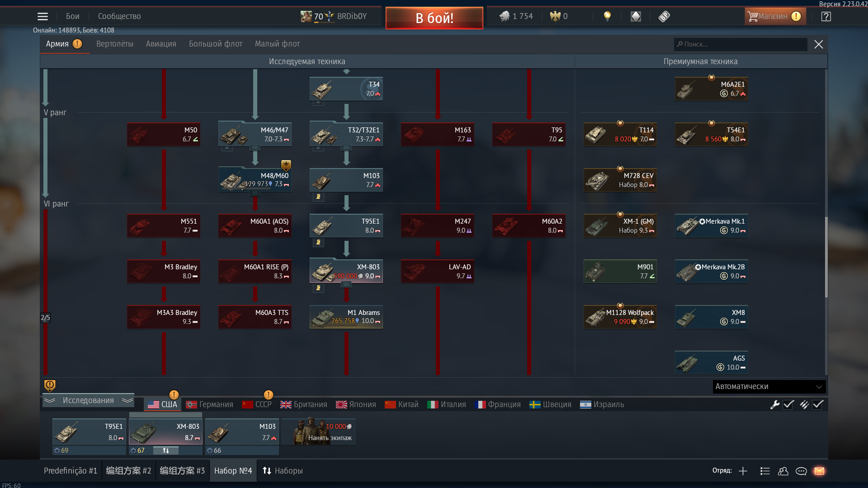Screen dimensions: 868x488
Task: Switch to the Вертолёты tab
Action: tap(115, 44)
